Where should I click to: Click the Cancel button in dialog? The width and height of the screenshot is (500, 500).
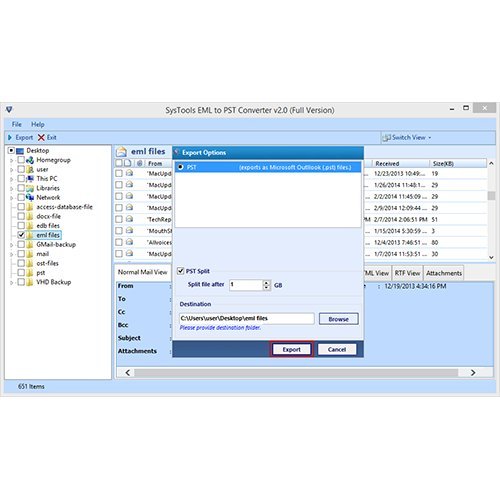tap(337, 349)
